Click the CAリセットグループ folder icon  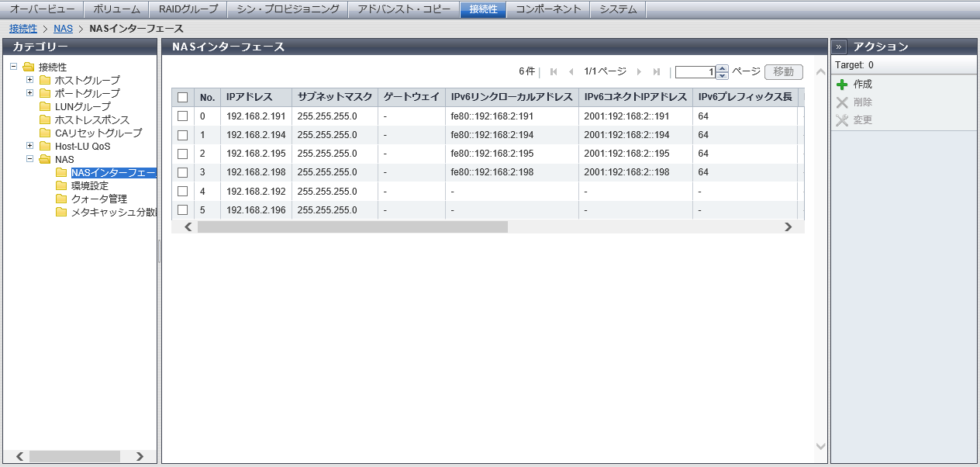[x=45, y=133]
